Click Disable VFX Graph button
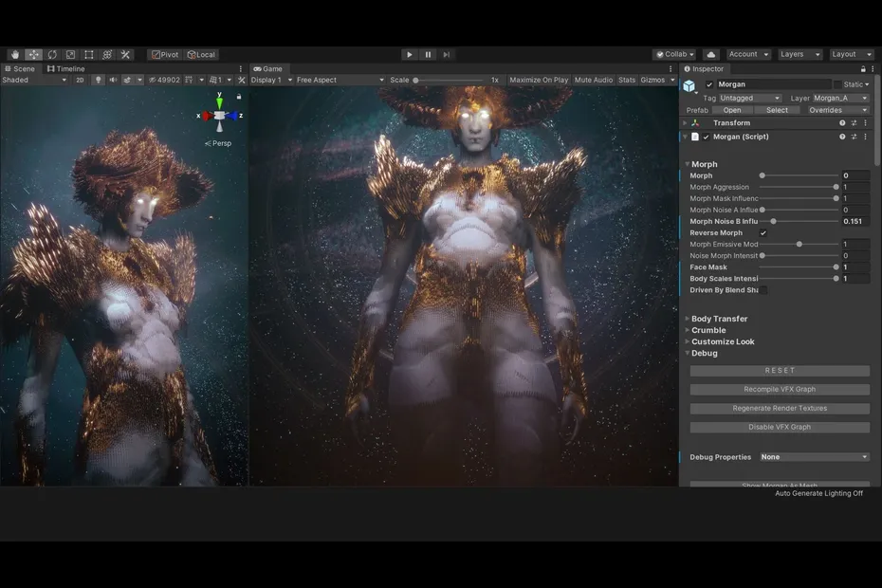The width and height of the screenshot is (882, 588). [x=780, y=427]
